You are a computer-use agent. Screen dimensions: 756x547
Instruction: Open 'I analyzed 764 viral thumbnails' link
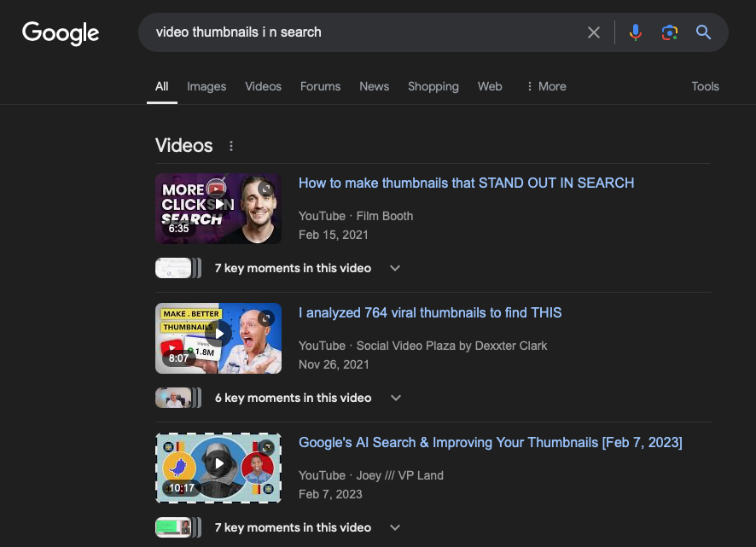[x=430, y=312]
